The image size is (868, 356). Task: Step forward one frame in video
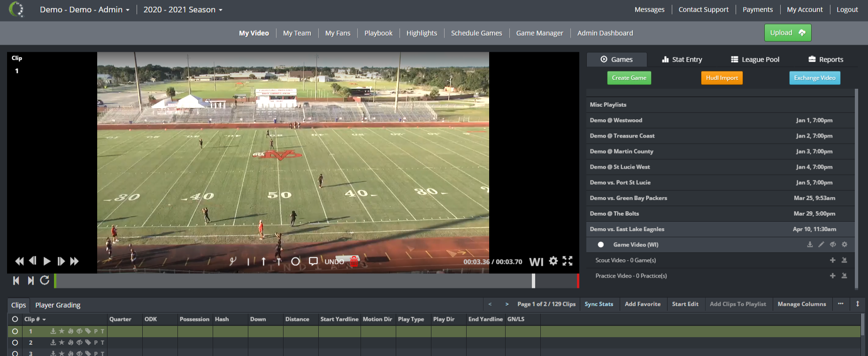61,261
